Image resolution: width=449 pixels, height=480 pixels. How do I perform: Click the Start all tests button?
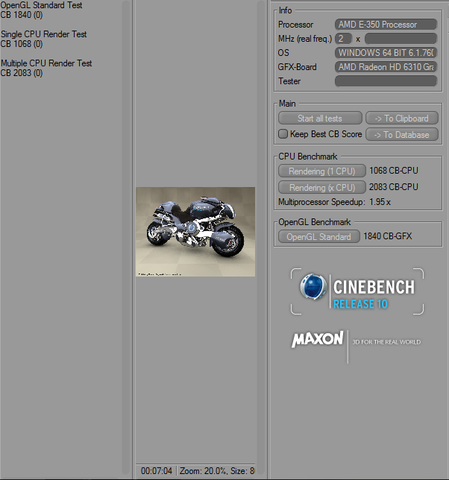(x=320, y=118)
